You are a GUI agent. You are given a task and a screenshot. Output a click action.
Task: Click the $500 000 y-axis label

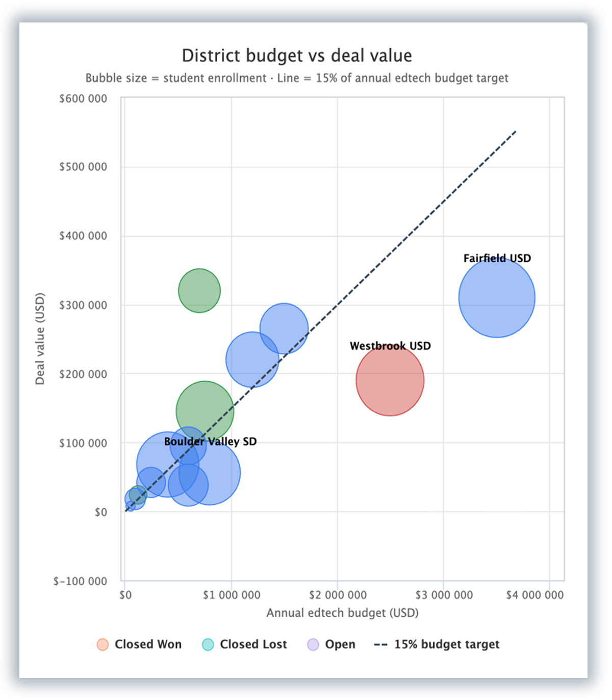point(83,167)
